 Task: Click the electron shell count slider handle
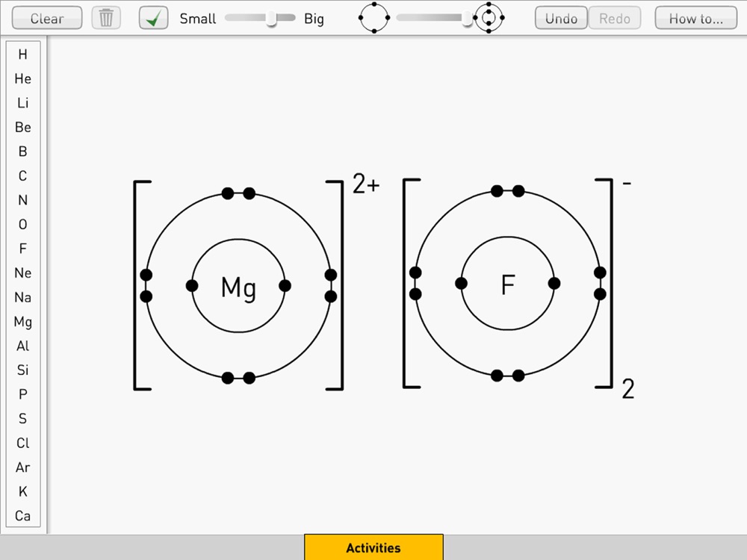click(x=467, y=18)
